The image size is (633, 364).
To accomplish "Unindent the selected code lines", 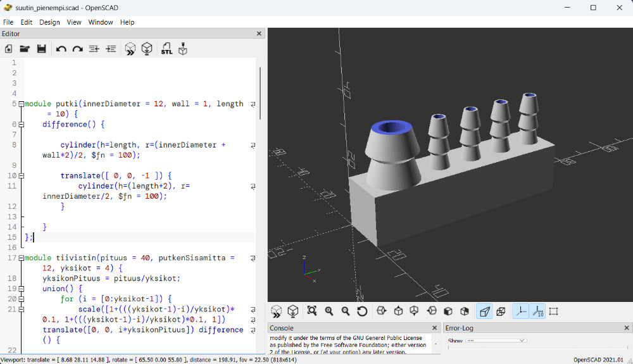I will coord(94,49).
